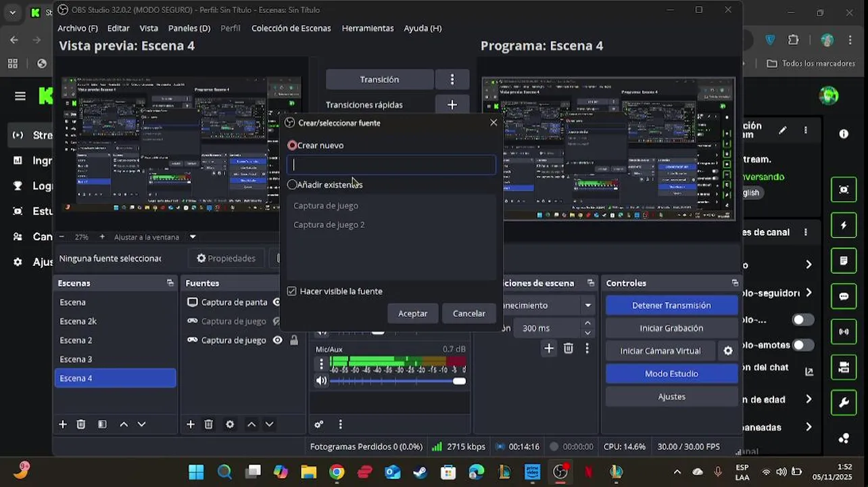
Task: Open audio mixer three-dot menu
Action: (341, 424)
